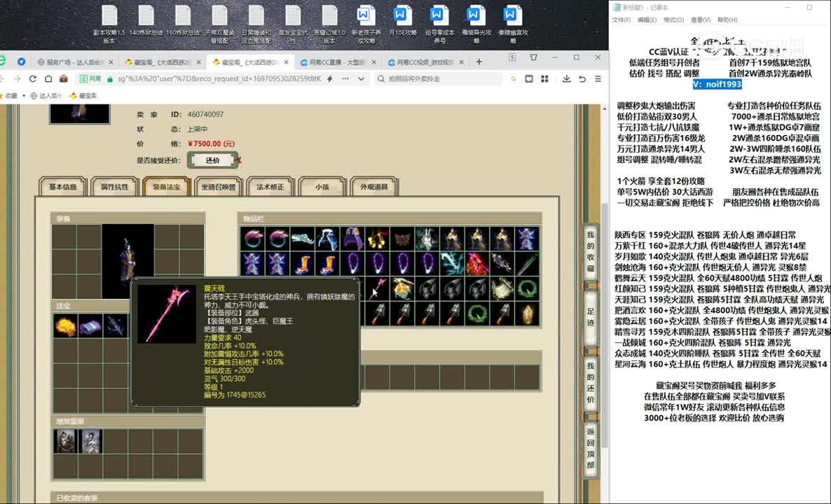Click the 返回顶部 sidebar button
Image resolution: width=831 pixels, height=504 pixels.
point(591,448)
